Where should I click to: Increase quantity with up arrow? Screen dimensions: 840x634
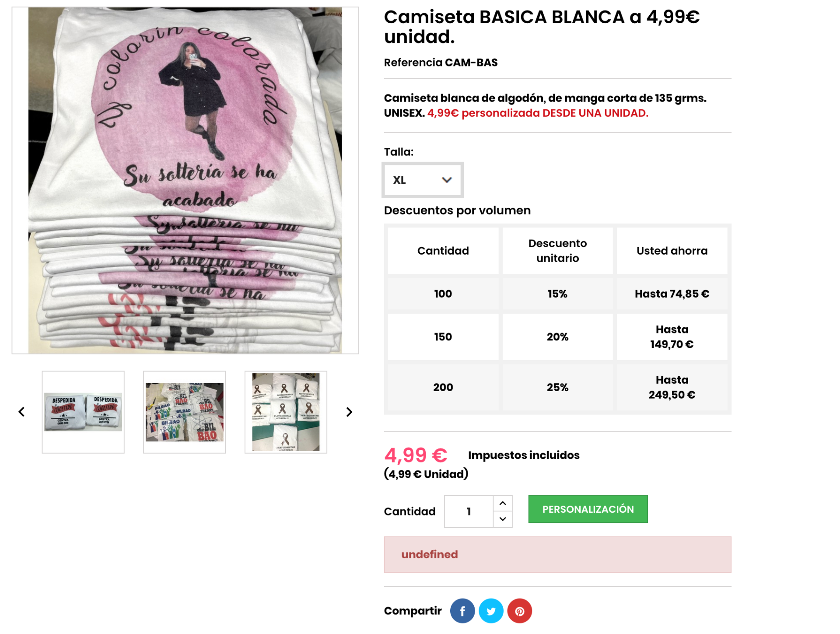pyautogui.click(x=503, y=503)
